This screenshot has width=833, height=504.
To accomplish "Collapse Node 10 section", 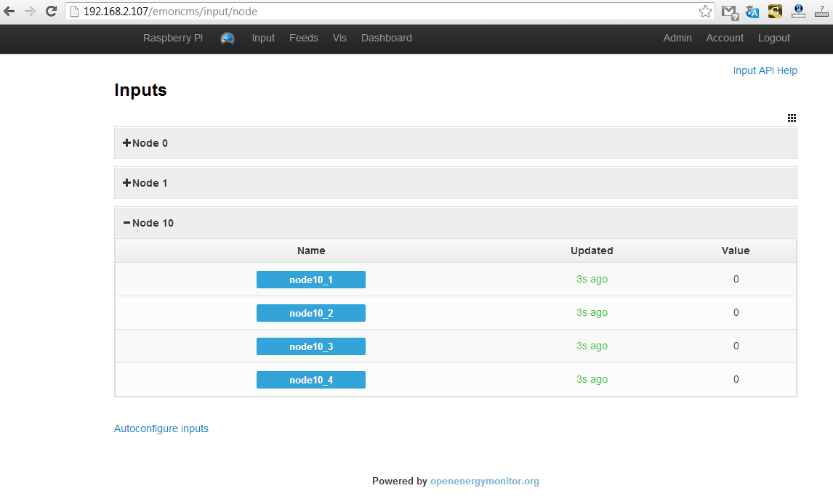I will point(455,223).
